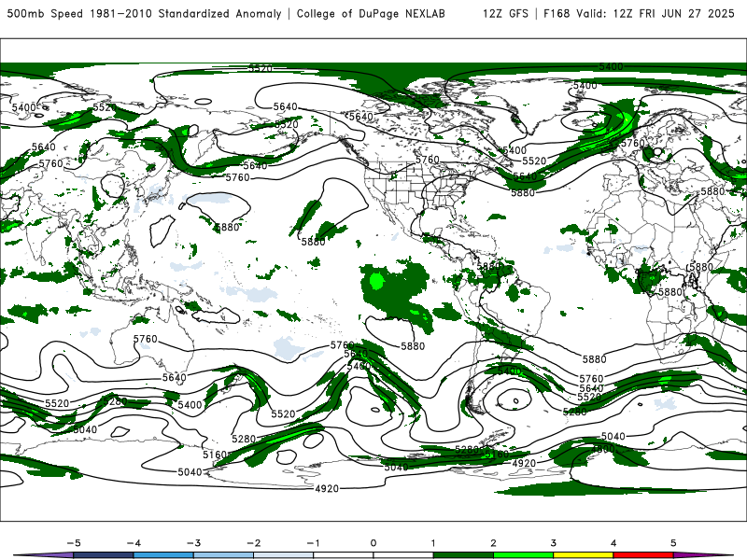747x560 pixels.
Task: Click the '-3' tick label on the colorbar
Action: (x=193, y=543)
